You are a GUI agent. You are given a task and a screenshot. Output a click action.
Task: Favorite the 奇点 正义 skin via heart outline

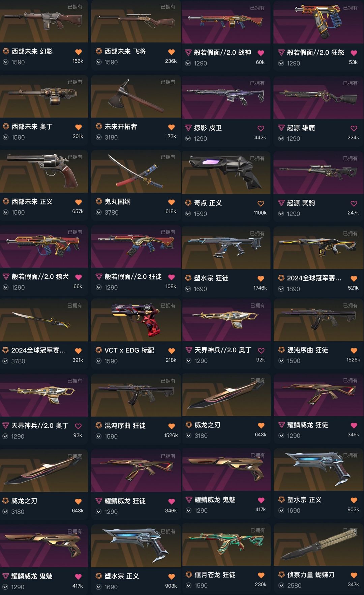click(261, 204)
